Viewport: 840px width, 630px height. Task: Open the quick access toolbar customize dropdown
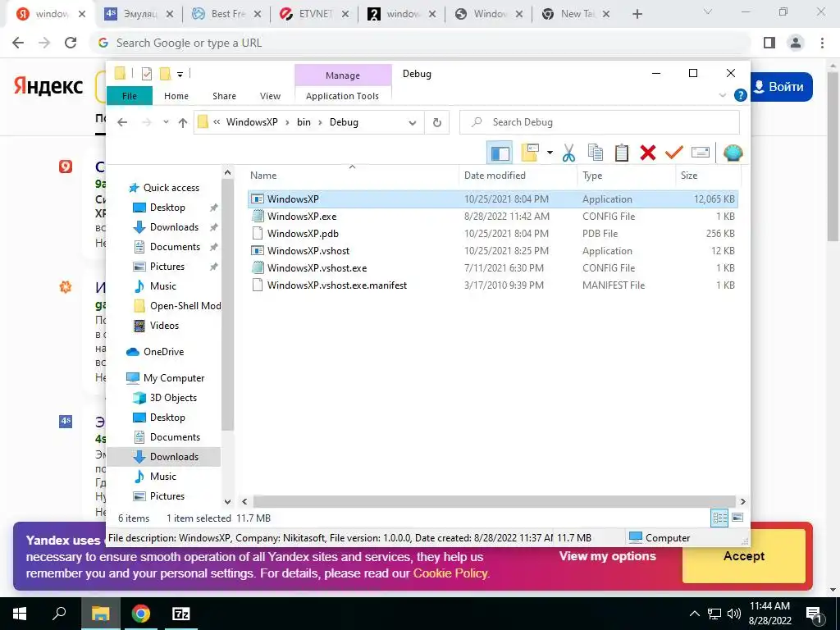180,75
